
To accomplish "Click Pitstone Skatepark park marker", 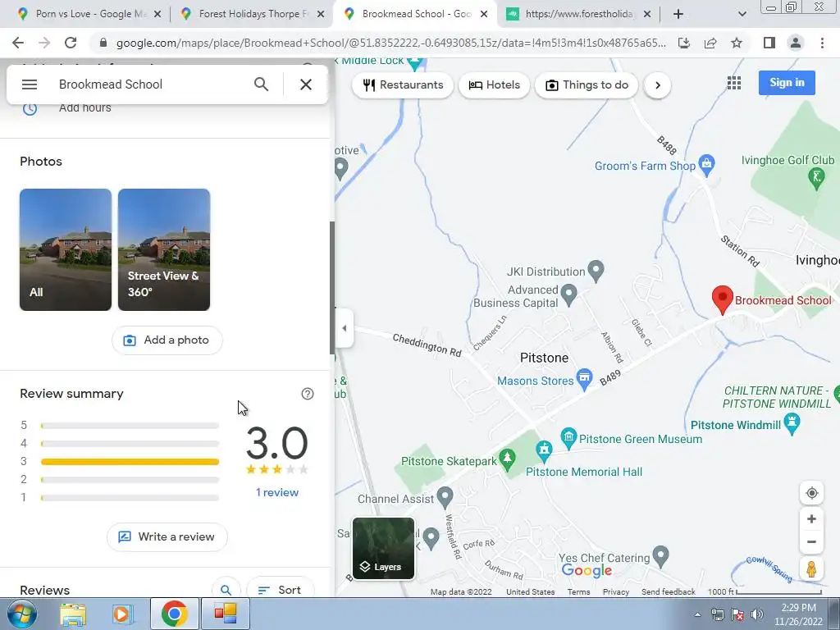I will [507, 459].
